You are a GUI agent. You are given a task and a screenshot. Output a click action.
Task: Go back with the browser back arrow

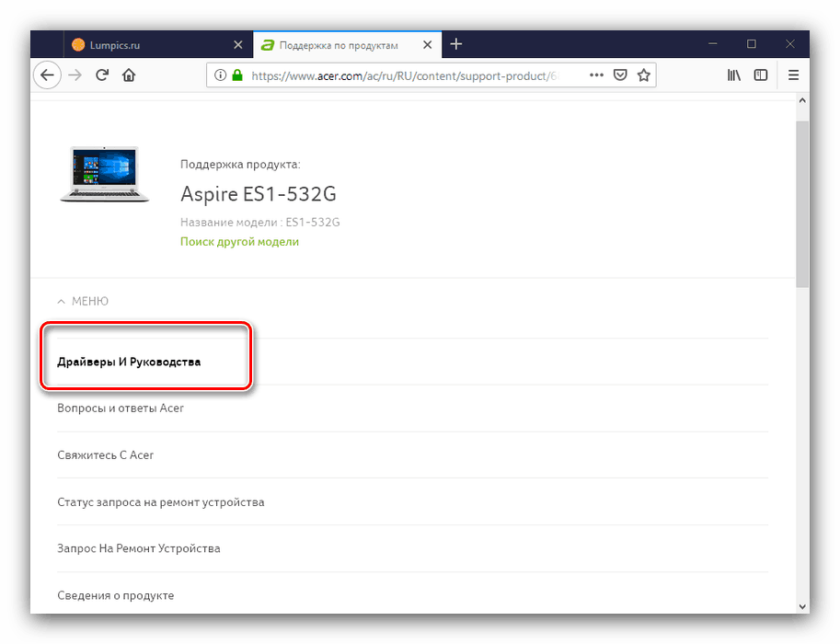coord(47,75)
